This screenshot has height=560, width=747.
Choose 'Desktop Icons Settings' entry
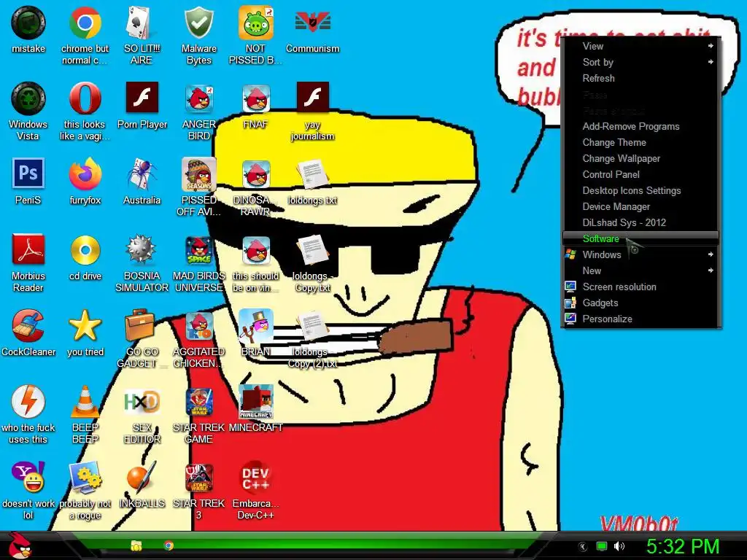click(x=640, y=190)
